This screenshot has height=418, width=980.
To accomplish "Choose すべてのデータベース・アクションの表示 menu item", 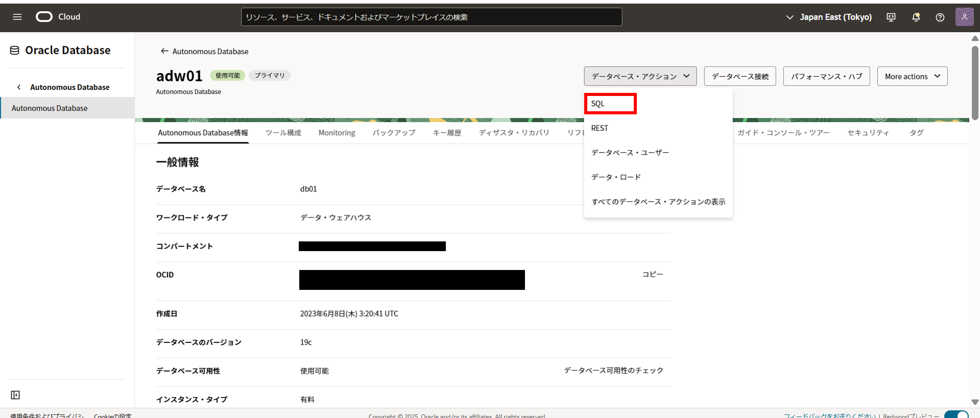I will pos(658,202).
